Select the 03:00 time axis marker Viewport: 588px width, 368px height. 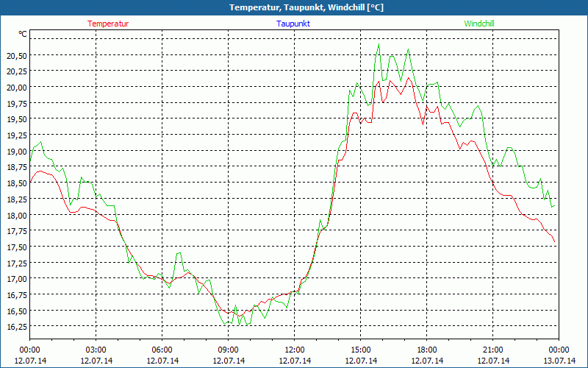(96, 350)
